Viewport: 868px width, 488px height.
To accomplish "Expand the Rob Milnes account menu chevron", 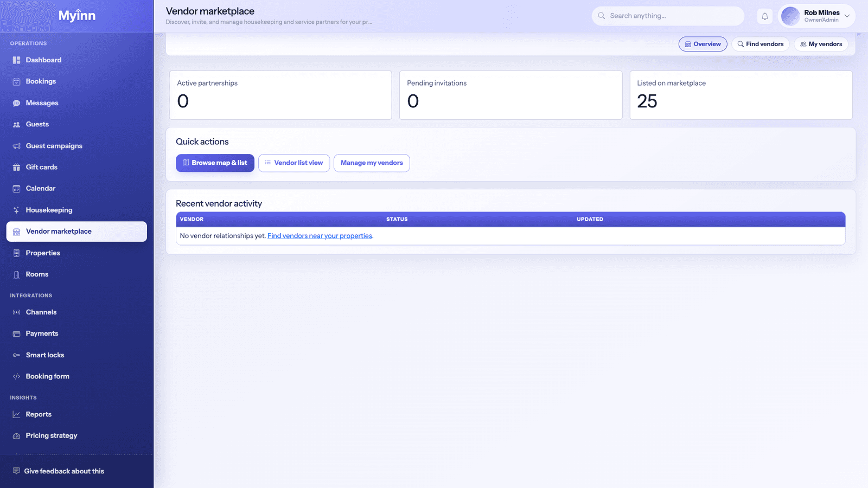I will pos(847,16).
